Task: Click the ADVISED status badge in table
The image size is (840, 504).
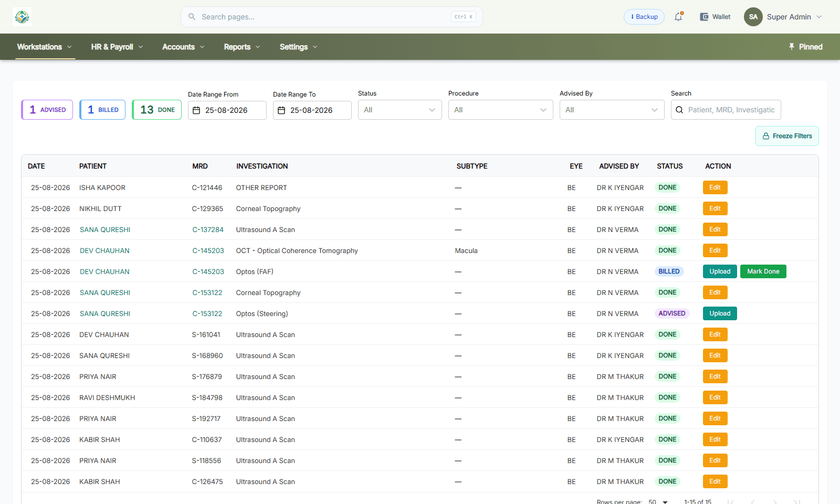Action: click(671, 313)
